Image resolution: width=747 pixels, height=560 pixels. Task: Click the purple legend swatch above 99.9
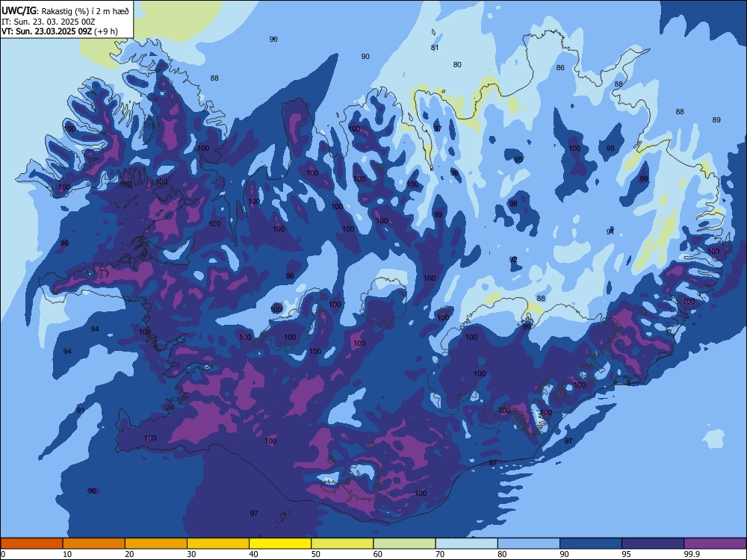pos(715,544)
